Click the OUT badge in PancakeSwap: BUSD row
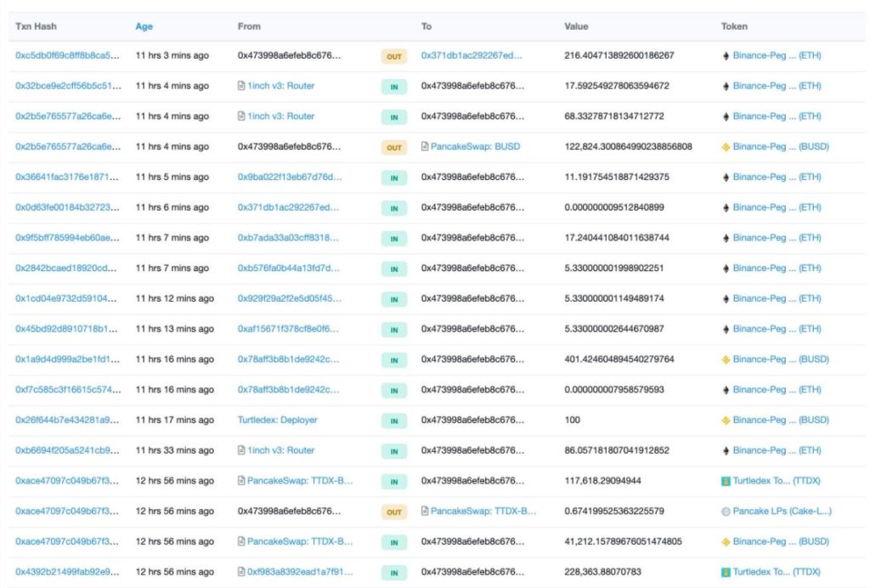The height and width of the screenshot is (588, 870). 394,148
